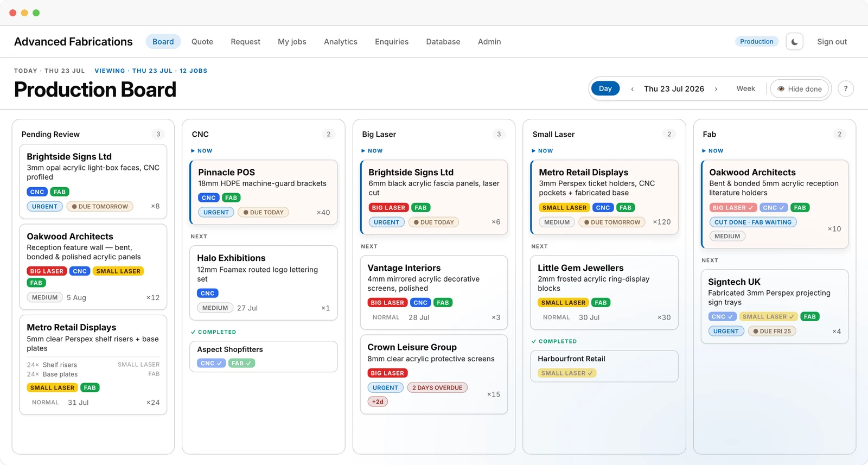868x465 pixels.
Task: Go to previous day arrow
Action: (x=632, y=89)
